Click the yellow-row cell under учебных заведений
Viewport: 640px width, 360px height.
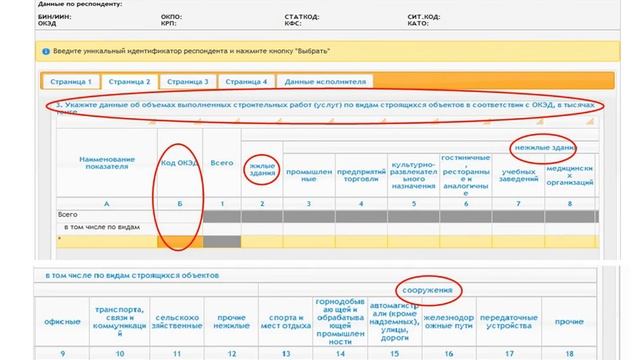click(518, 242)
